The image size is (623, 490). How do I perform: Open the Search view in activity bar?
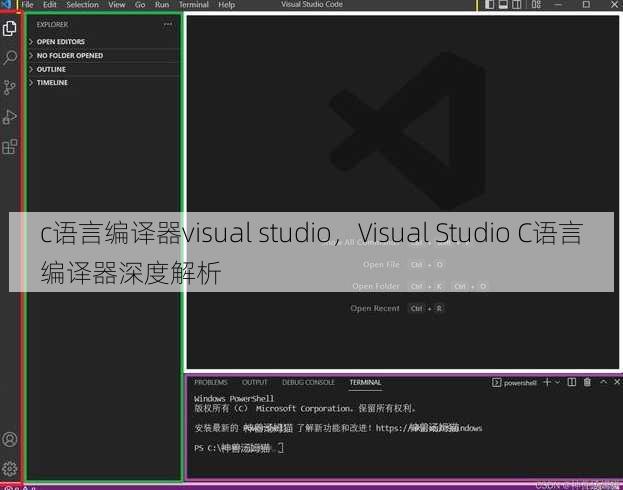10,58
